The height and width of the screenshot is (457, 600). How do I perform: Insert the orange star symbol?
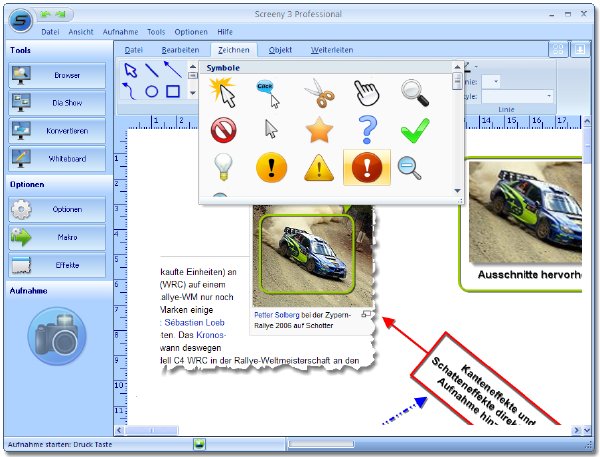(x=319, y=130)
